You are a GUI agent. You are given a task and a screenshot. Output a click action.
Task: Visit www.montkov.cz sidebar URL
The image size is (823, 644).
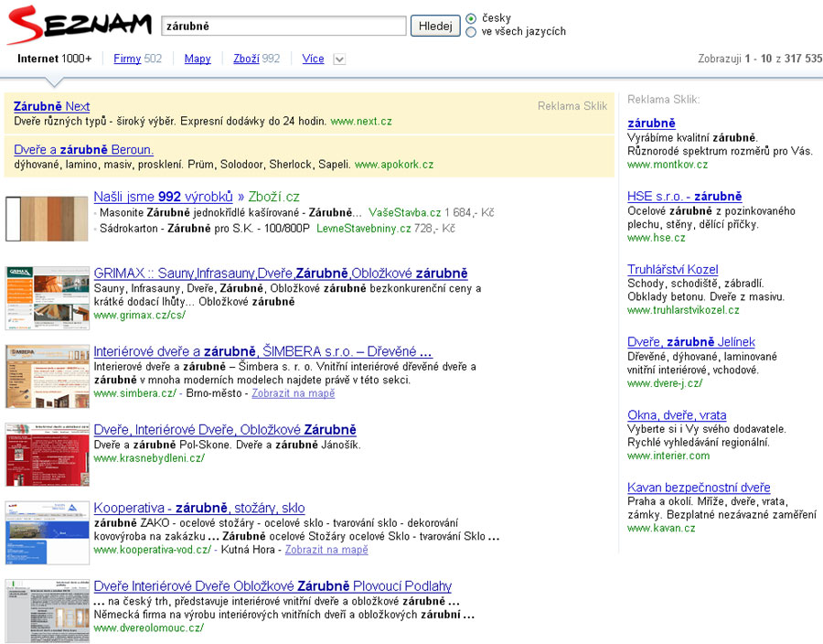click(668, 165)
